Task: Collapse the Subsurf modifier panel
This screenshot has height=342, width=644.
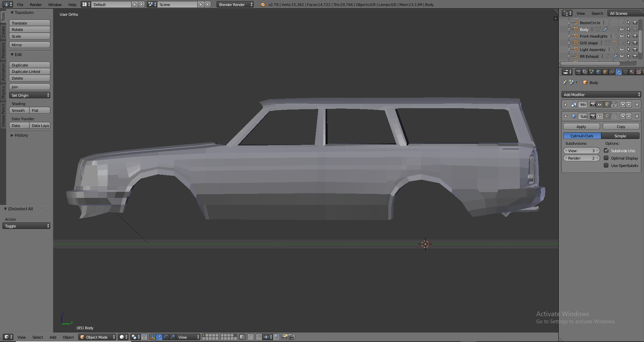Action: [x=565, y=117]
